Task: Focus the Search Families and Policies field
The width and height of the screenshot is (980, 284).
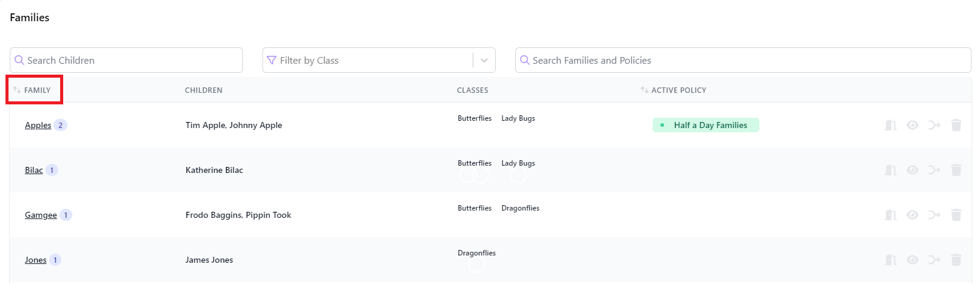Action: 743,60
